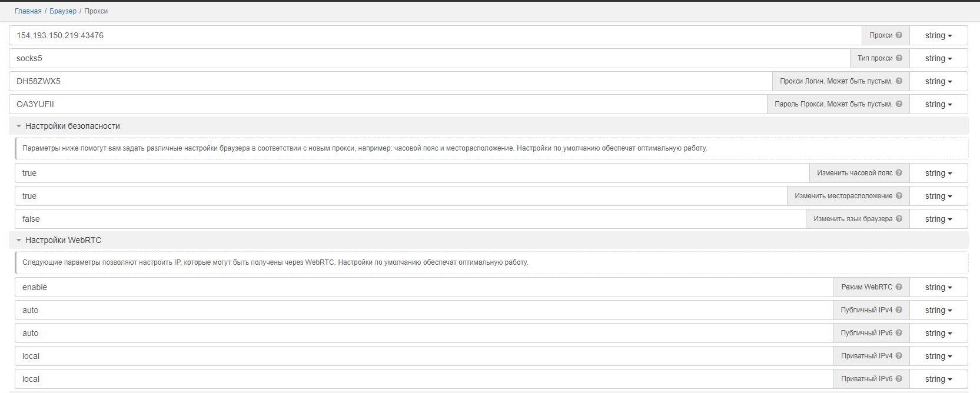Open string type dropdown for Прокси row
Viewport: 980px width, 393px height.
coord(938,35)
